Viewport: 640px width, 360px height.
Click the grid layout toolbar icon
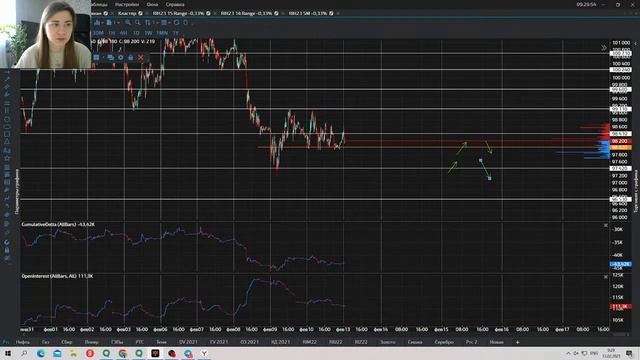tap(164, 22)
